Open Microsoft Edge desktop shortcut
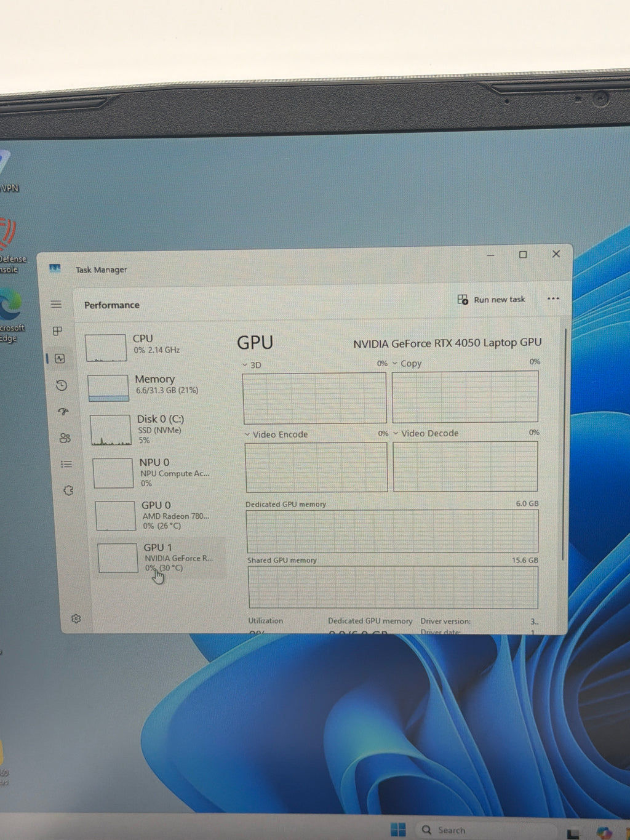The width and height of the screenshot is (630, 840). click(x=12, y=315)
